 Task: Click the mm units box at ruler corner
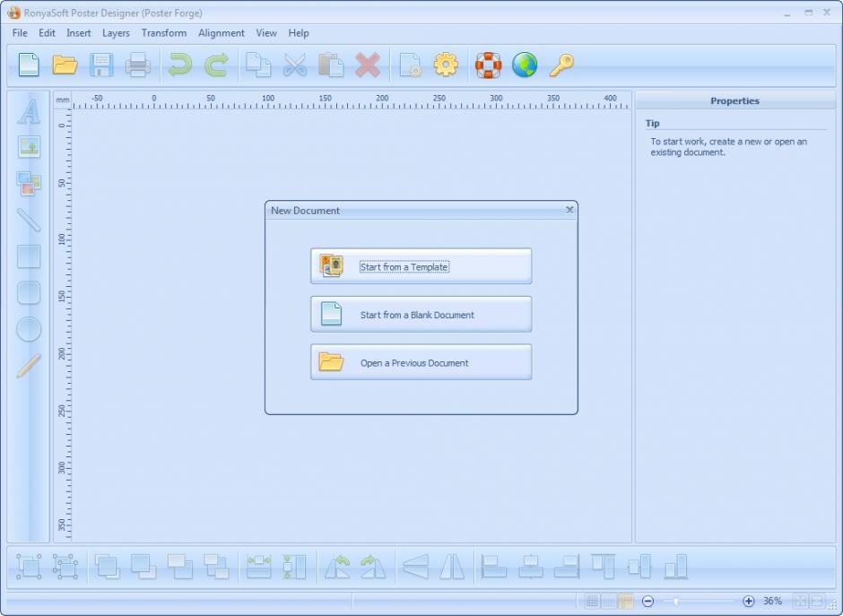pos(63,100)
